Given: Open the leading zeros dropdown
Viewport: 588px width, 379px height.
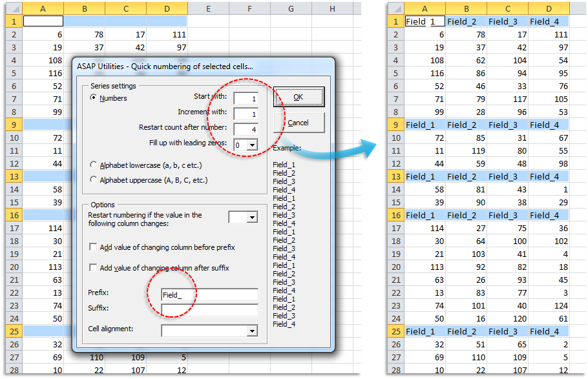Looking at the screenshot, I should point(253,145).
